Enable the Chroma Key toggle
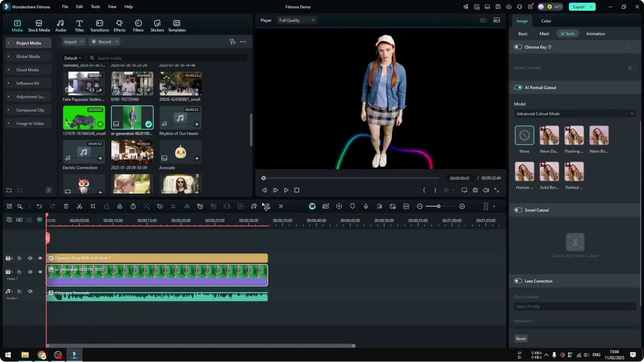This screenshot has height=362, width=644. [x=518, y=47]
